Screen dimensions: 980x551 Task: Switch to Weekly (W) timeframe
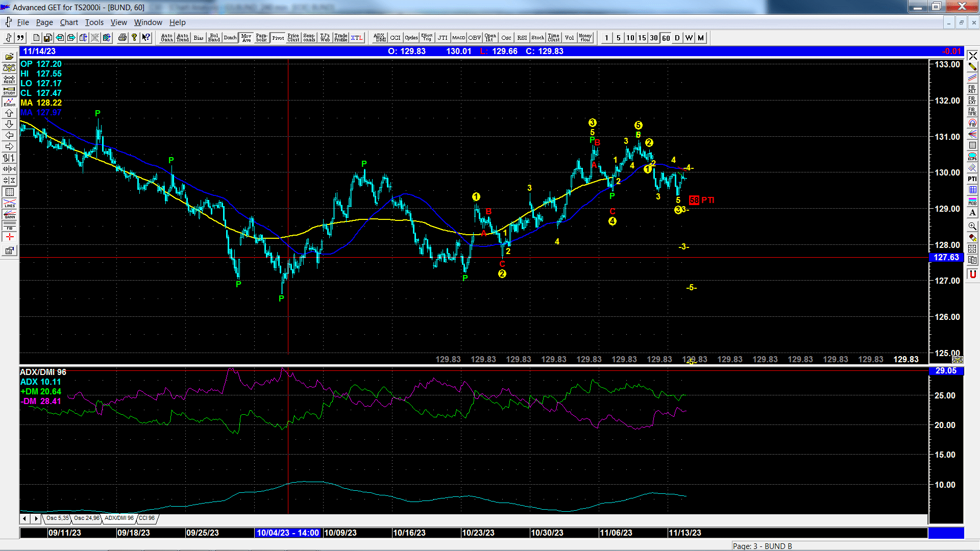689,38
